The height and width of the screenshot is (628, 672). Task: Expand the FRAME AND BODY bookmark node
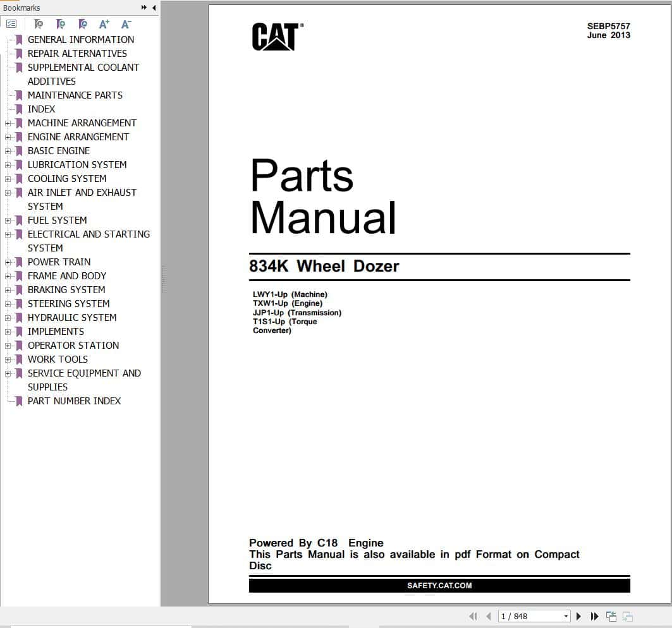[8, 276]
